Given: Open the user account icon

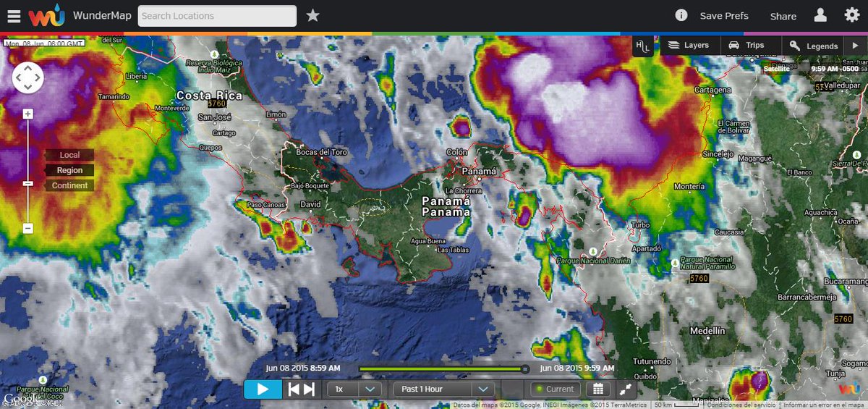Looking at the screenshot, I should (820, 15).
